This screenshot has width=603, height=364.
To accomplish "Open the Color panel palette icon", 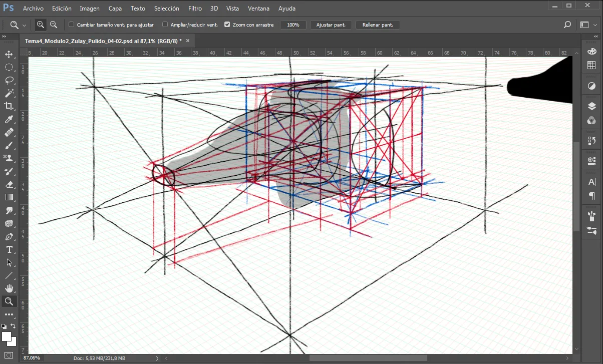I will coord(591,51).
